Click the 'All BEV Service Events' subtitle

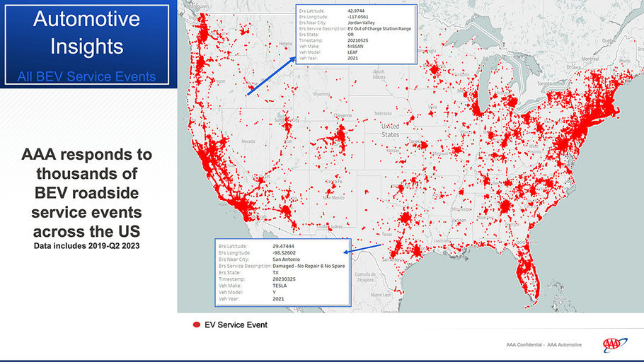(86, 76)
